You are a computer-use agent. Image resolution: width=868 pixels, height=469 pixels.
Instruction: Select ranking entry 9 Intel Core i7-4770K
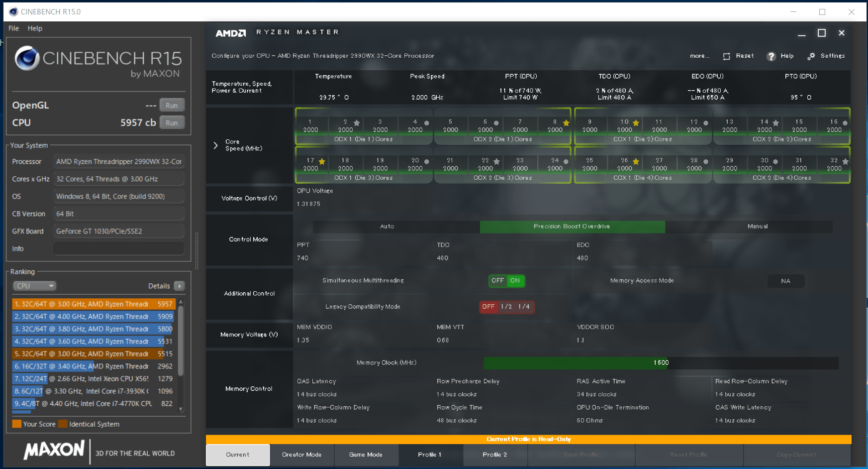[x=93, y=403]
